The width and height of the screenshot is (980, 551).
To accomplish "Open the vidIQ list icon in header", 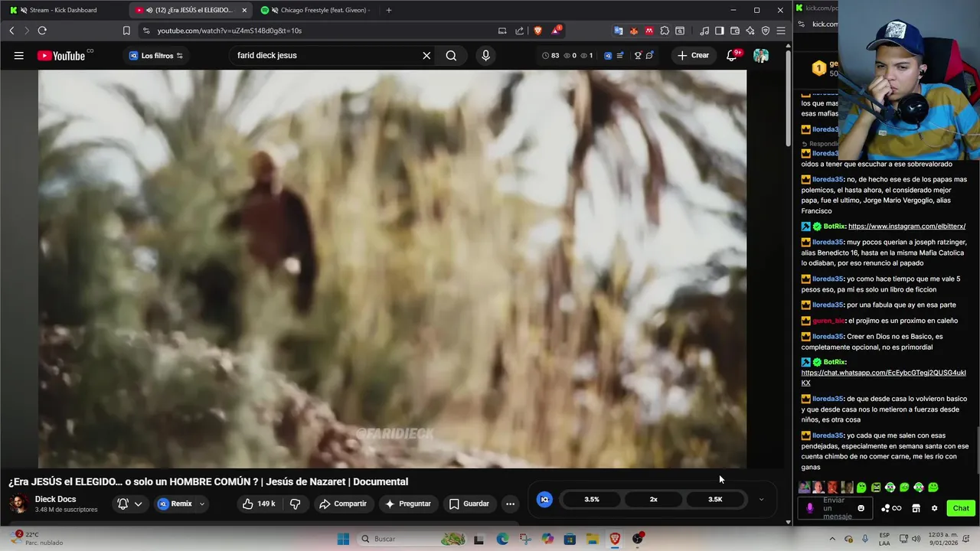I will [619, 55].
